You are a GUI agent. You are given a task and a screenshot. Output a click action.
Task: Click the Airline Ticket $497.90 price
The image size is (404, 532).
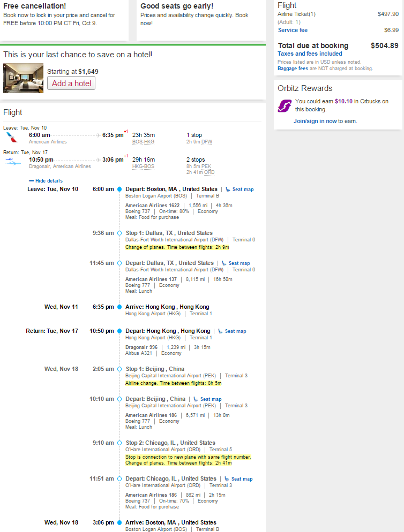[388, 14]
